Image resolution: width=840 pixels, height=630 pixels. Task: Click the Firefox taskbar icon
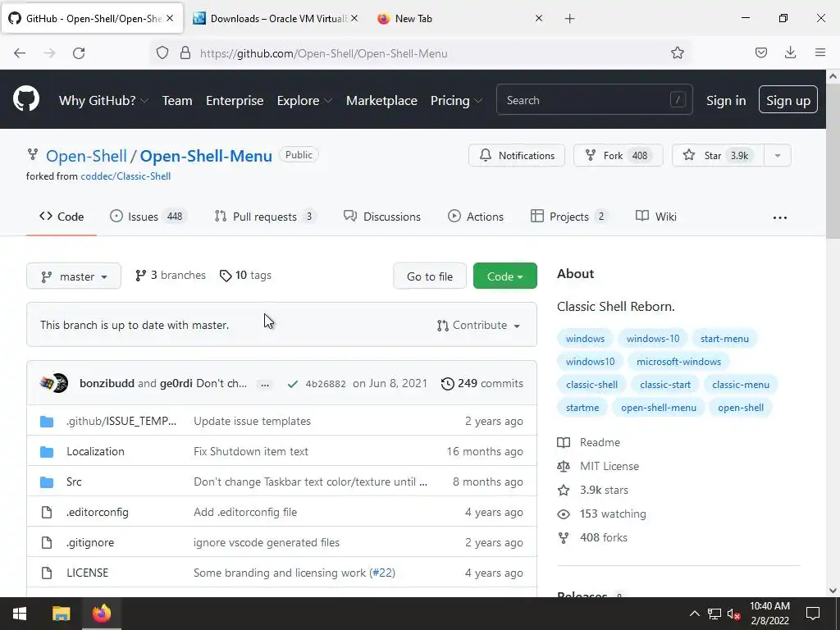[101, 614]
